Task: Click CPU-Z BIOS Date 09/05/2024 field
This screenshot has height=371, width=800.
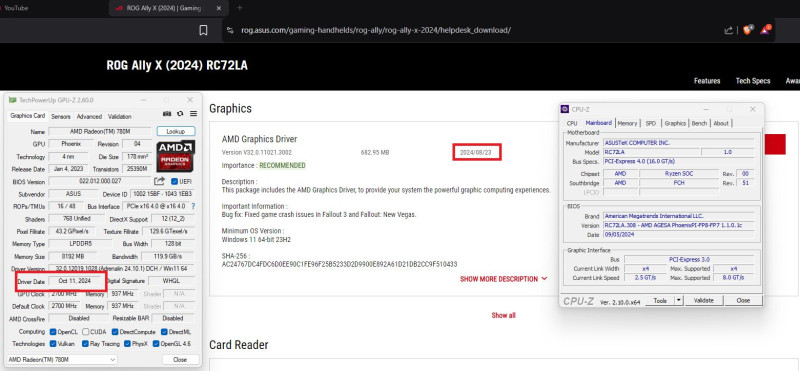Action: [679, 234]
